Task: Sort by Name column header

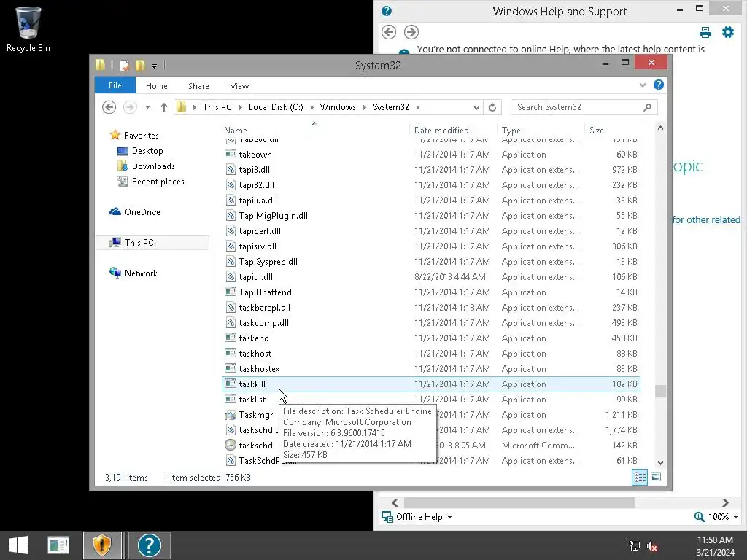Action: point(314,130)
